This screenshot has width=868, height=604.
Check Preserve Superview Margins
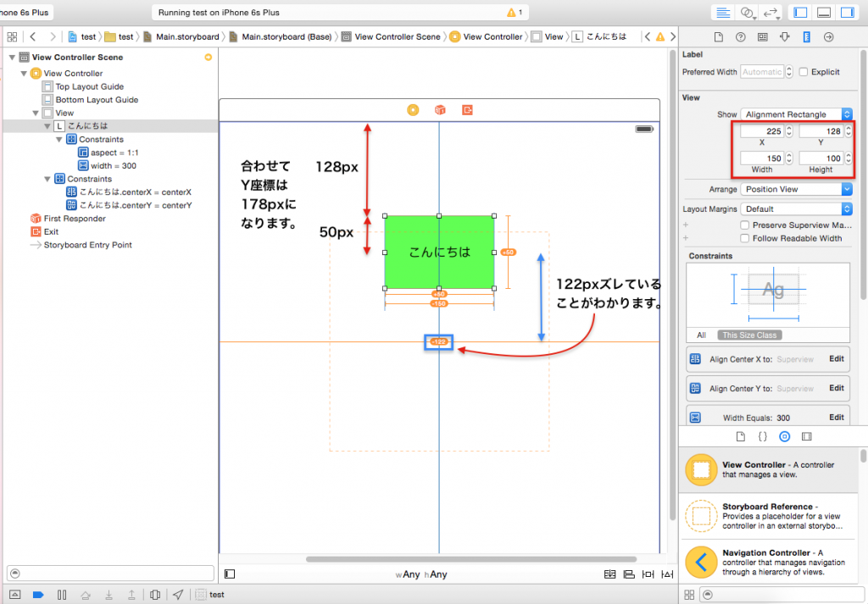click(x=744, y=225)
